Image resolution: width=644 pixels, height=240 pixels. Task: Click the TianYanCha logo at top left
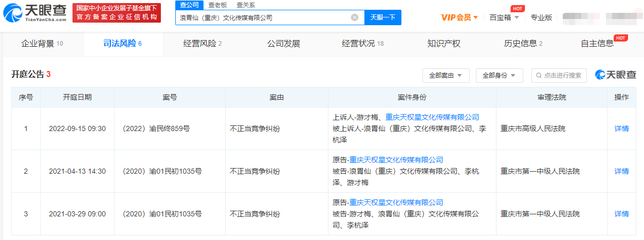tap(35, 13)
